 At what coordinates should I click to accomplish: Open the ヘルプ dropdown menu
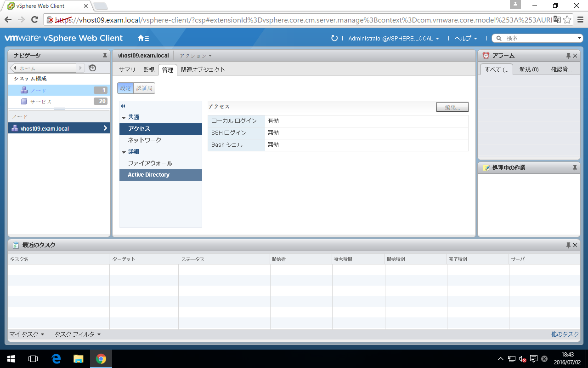click(x=466, y=39)
